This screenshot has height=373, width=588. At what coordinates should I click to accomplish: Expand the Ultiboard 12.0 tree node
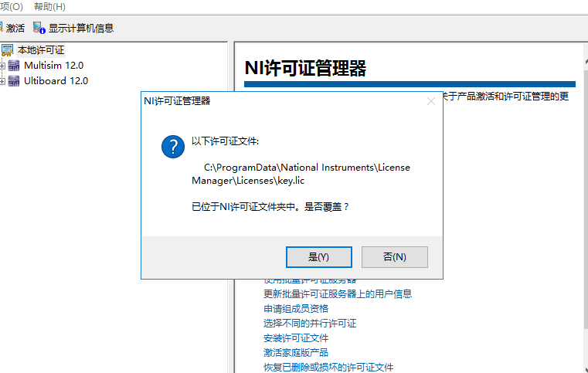[x=2, y=81]
